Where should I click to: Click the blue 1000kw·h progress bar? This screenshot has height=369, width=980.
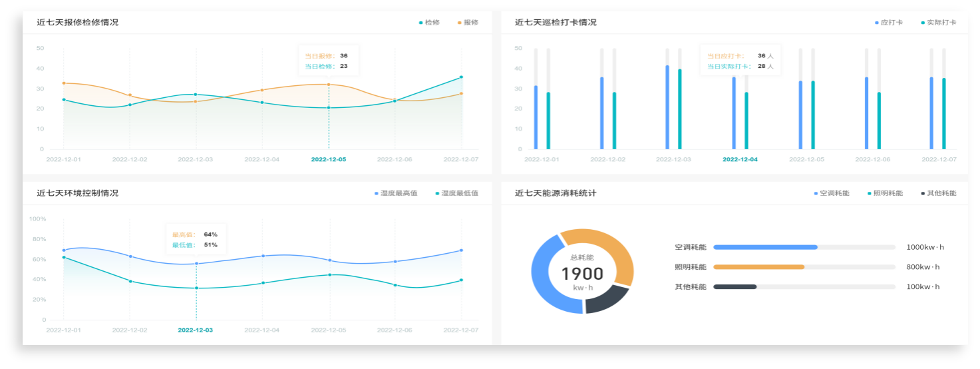[x=765, y=247]
